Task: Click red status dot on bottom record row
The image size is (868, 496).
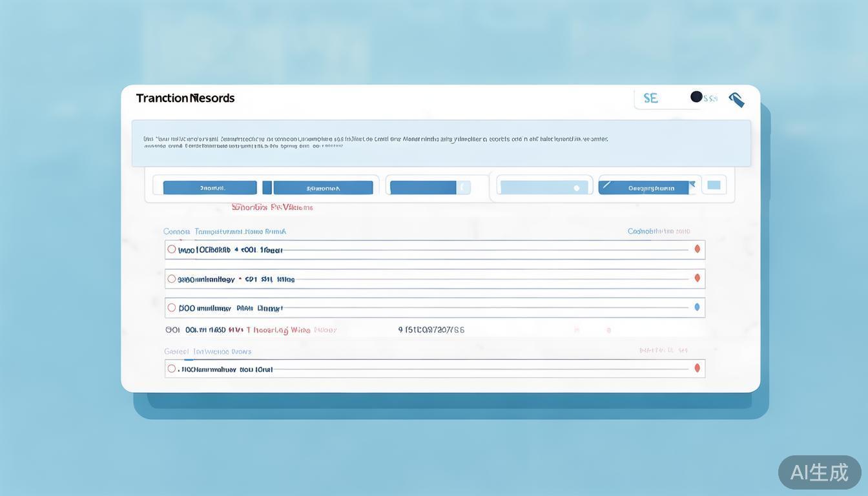Action: tap(697, 367)
